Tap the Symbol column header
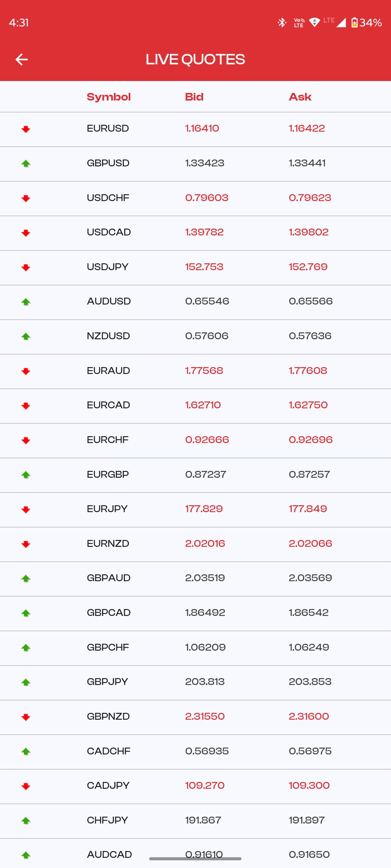The image size is (391, 868). [109, 97]
